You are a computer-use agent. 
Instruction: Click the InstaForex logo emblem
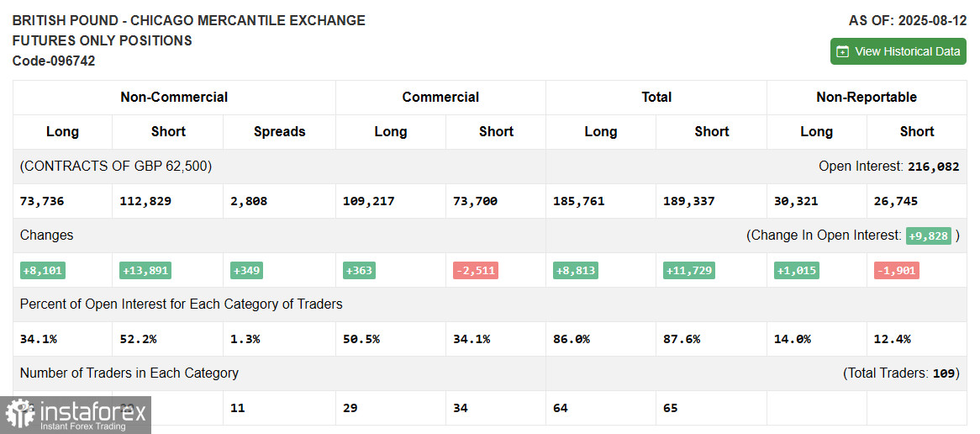point(19,414)
